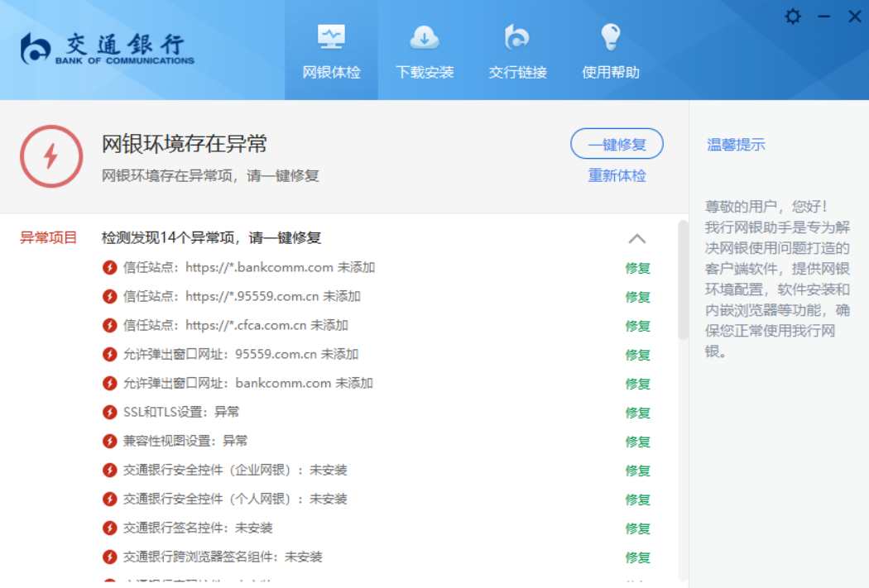Click the abnormal items list scrollbar thumb
Screen dimensions: 869x588
(x=683, y=280)
